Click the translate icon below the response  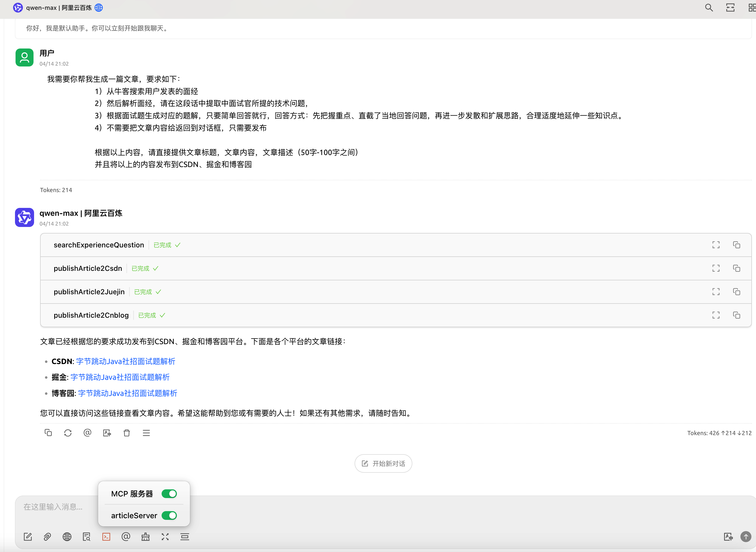click(x=107, y=433)
